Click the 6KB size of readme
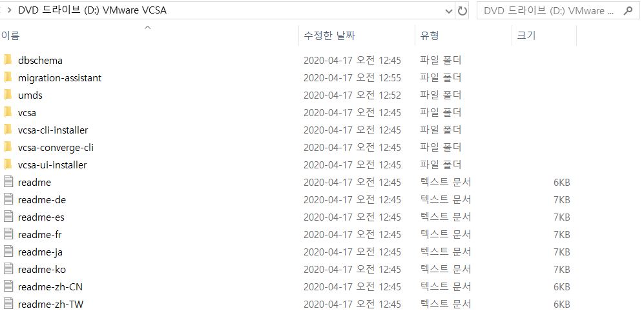Viewport: 644px width, 320px height. tap(561, 182)
